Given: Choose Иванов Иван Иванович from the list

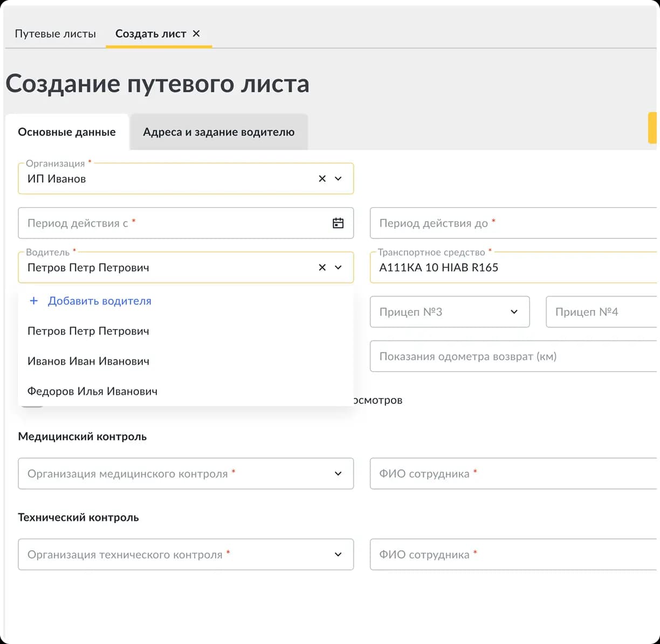Looking at the screenshot, I should coord(186,361).
